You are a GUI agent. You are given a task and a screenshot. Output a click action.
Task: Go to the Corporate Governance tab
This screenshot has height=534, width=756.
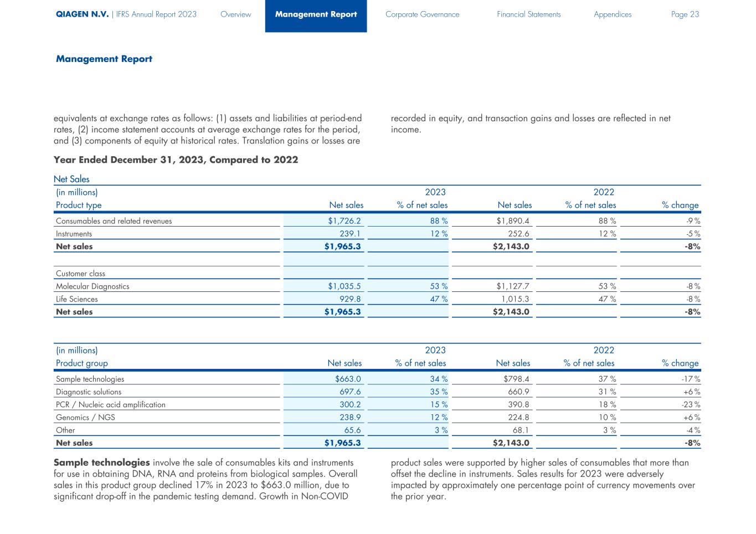click(x=422, y=14)
